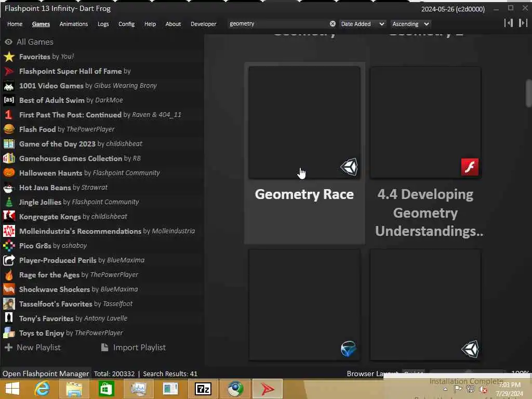Click the Rage for the Ages flame icon
This screenshot has height=399, width=532.
coord(9,275)
